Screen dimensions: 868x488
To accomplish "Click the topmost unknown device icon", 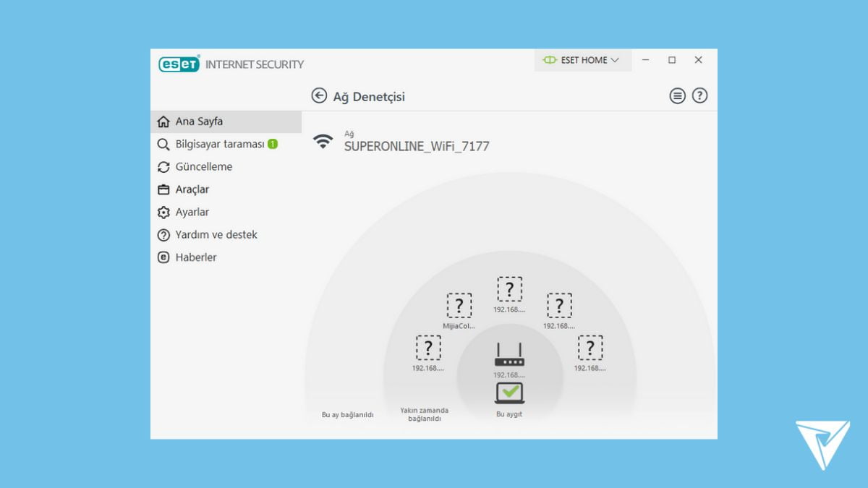I will [x=509, y=289].
